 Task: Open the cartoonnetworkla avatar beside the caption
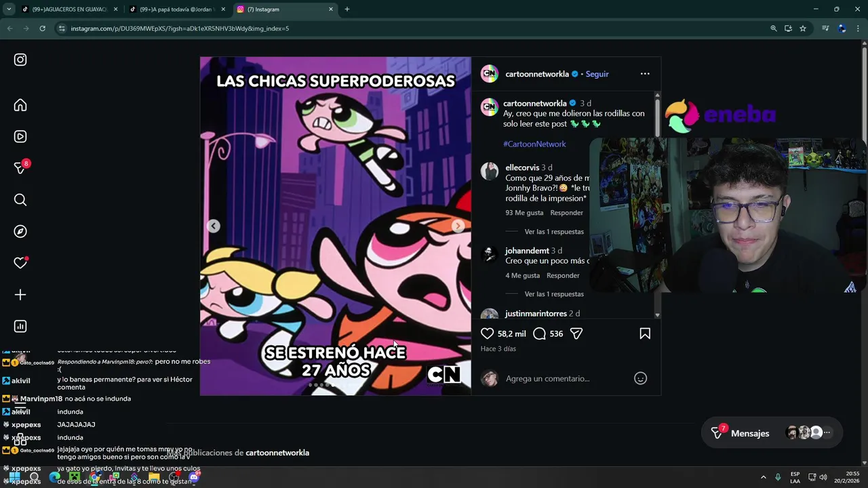click(490, 107)
